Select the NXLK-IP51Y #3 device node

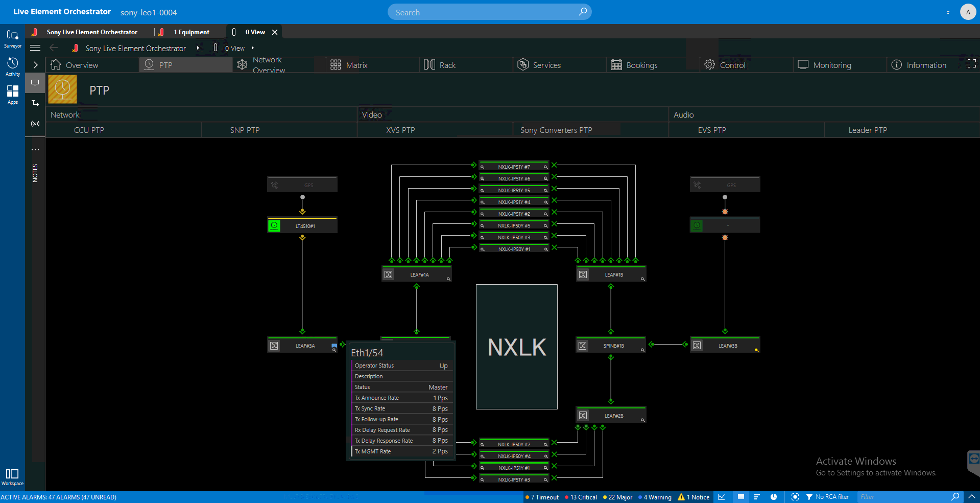[x=514, y=479]
